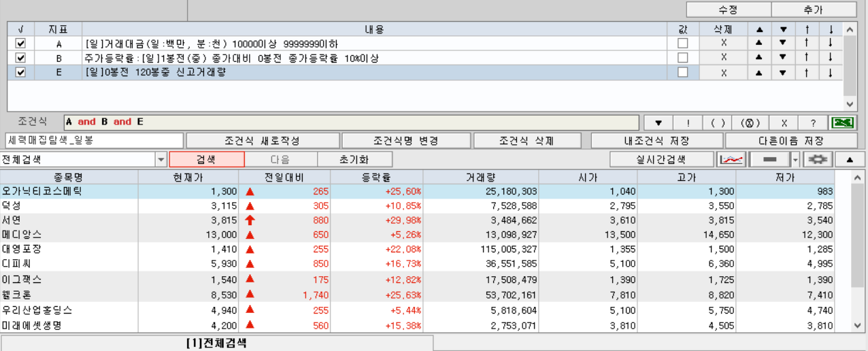This screenshot has height=351, width=868.
Task: Move condition A down with filled triangle
Action: click(x=783, y=44)
